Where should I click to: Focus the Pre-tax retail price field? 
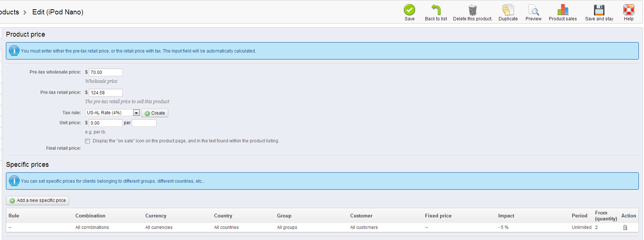(x=106, y=92)
